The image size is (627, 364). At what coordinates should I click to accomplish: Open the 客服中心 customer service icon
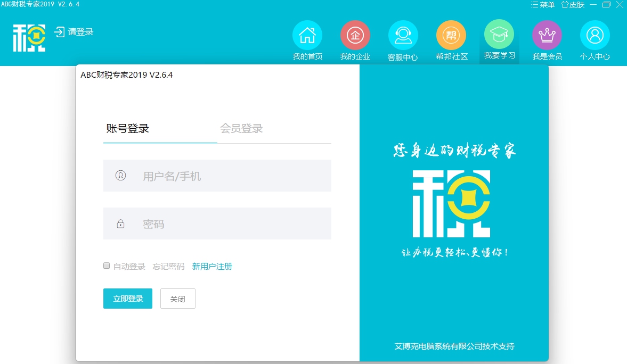403,35
